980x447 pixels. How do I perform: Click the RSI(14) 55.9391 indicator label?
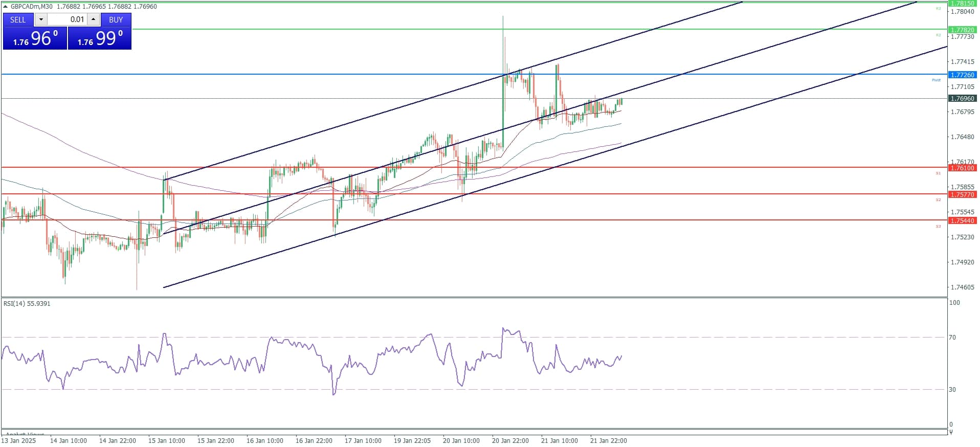[x=27, y=304]
